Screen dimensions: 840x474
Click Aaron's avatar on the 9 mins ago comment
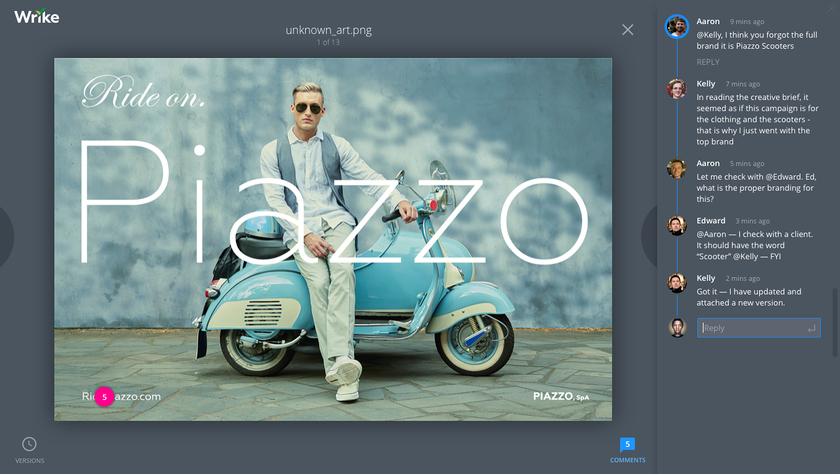(x=677, y=27)
